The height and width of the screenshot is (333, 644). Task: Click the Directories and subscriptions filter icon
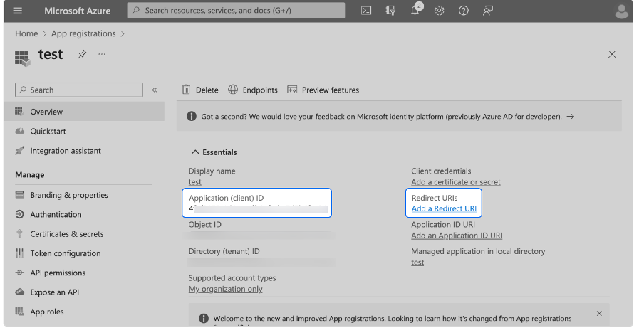pos(390,11)
